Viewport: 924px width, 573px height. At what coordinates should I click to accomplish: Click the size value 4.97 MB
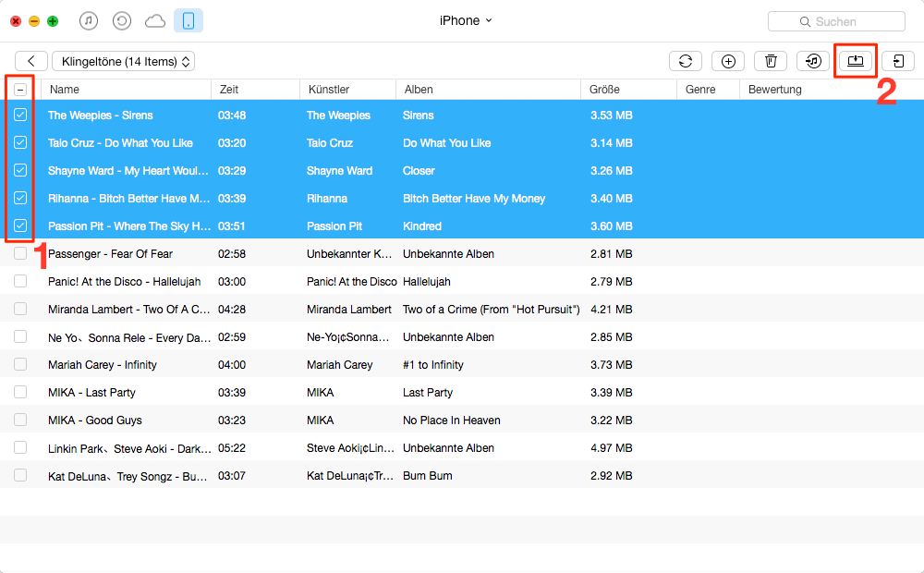[x=611, y=448]
